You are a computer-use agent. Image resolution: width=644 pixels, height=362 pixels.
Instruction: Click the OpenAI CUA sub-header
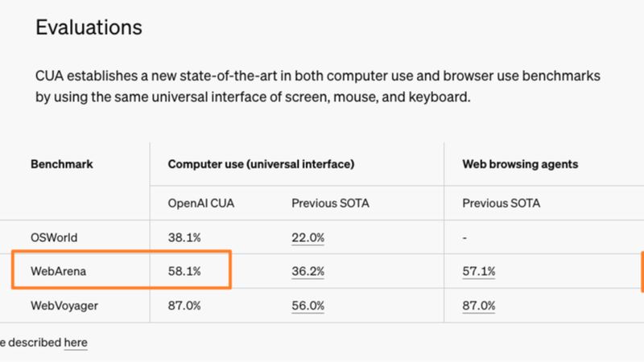coord(200,204)
